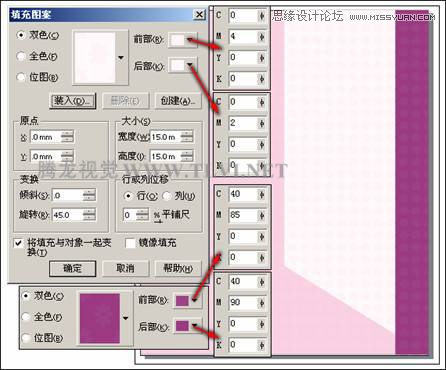The image size is (446, 370).
Task: Click the 装入 button
Action: [73, 101]
